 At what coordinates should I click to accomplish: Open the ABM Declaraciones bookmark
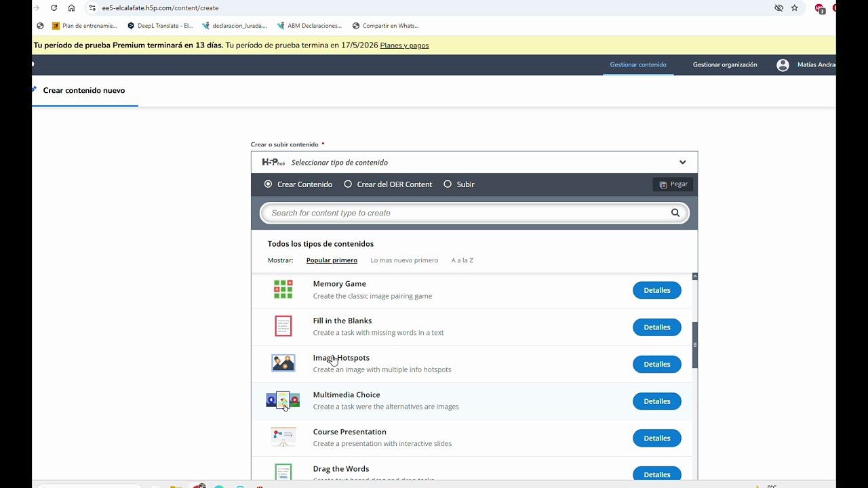[309, 26]
